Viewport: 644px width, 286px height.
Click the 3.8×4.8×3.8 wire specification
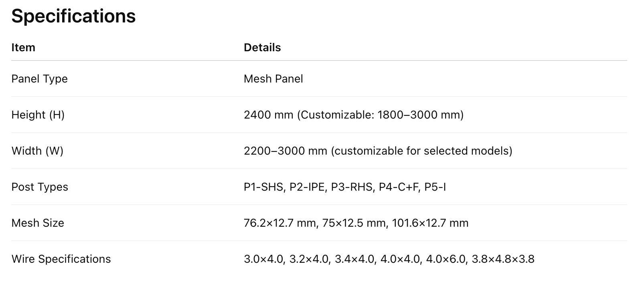coord(503,259)
